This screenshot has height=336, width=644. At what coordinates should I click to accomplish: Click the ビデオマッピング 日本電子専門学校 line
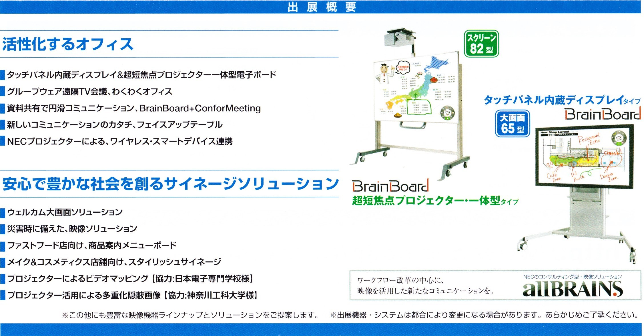point(130,278)
